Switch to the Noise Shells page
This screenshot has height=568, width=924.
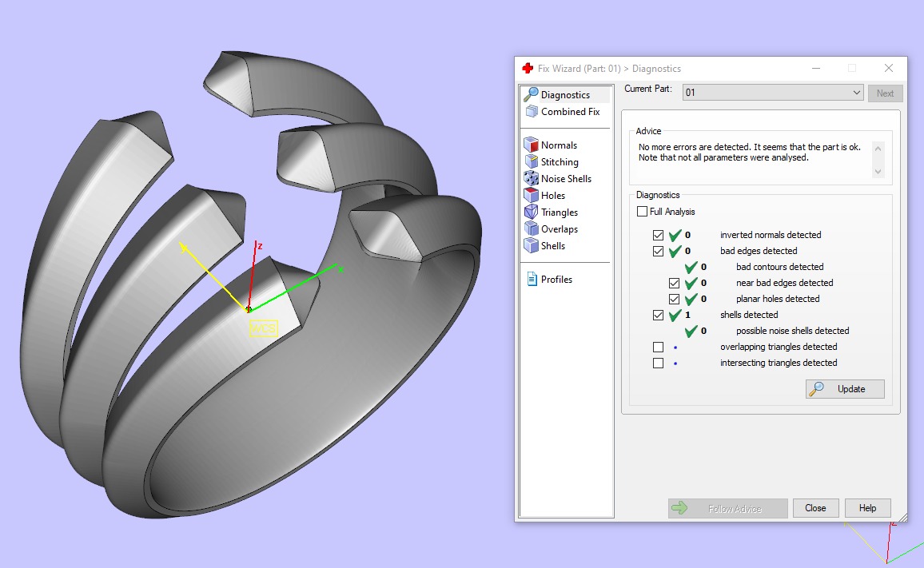point(566,178)
